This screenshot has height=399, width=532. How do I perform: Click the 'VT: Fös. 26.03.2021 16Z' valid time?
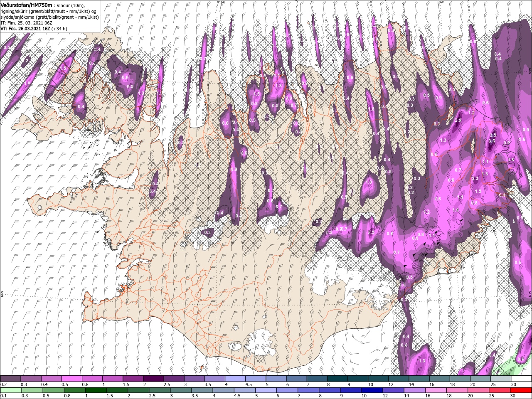(x=25, y=29)
